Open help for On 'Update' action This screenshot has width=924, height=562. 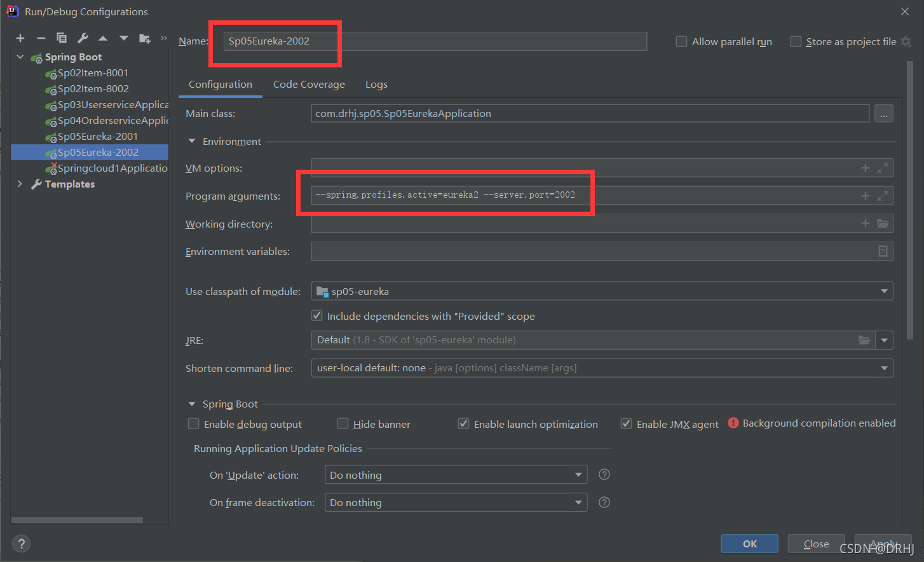pos(604,474)
